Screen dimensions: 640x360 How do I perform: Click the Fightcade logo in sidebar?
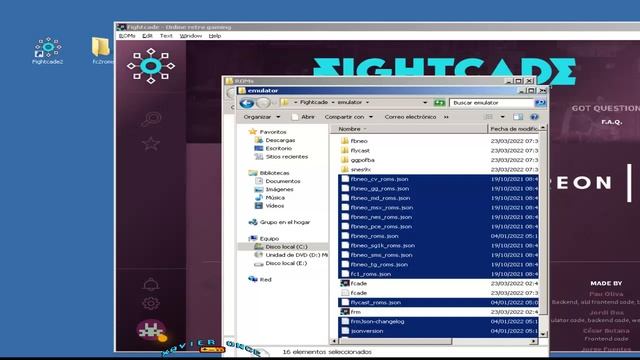(151, 66)
